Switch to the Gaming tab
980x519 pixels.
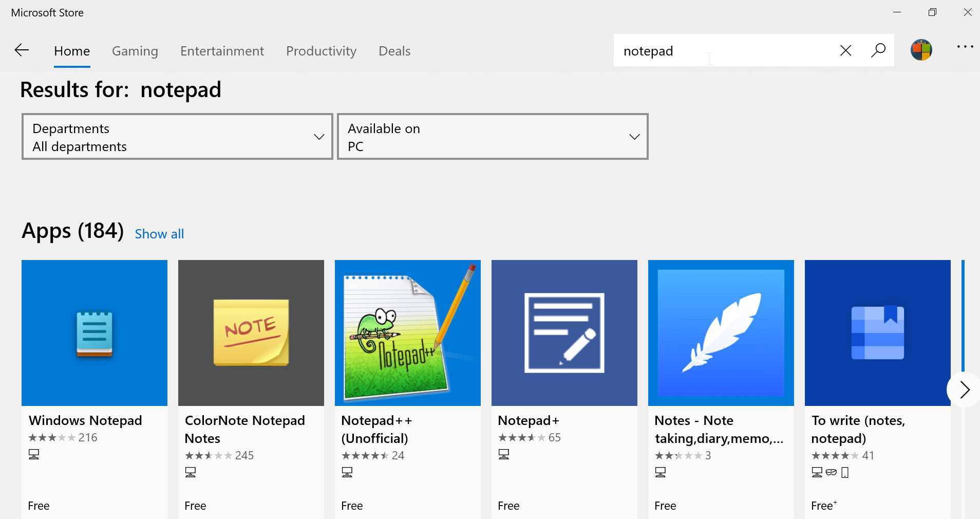point(135,51)
